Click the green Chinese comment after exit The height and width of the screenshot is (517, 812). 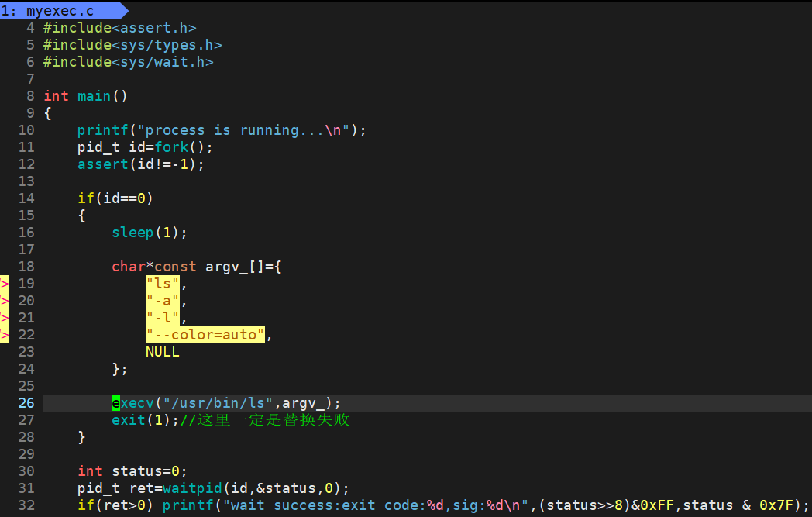pos(265,419)
